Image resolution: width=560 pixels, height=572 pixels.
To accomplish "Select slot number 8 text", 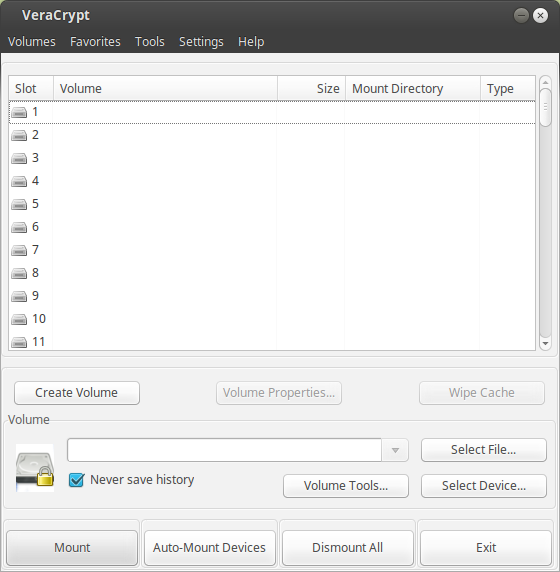I will (x=35, y=273).
